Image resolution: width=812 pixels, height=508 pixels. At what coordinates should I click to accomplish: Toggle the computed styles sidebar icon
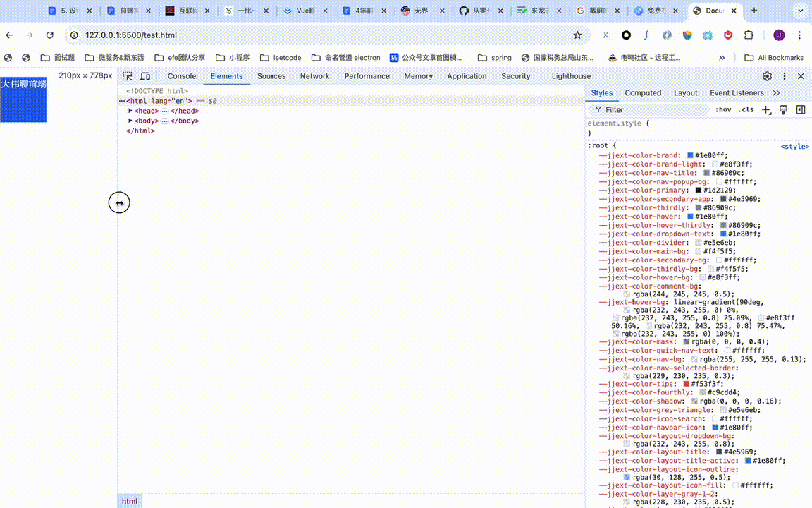click(801, 110)
